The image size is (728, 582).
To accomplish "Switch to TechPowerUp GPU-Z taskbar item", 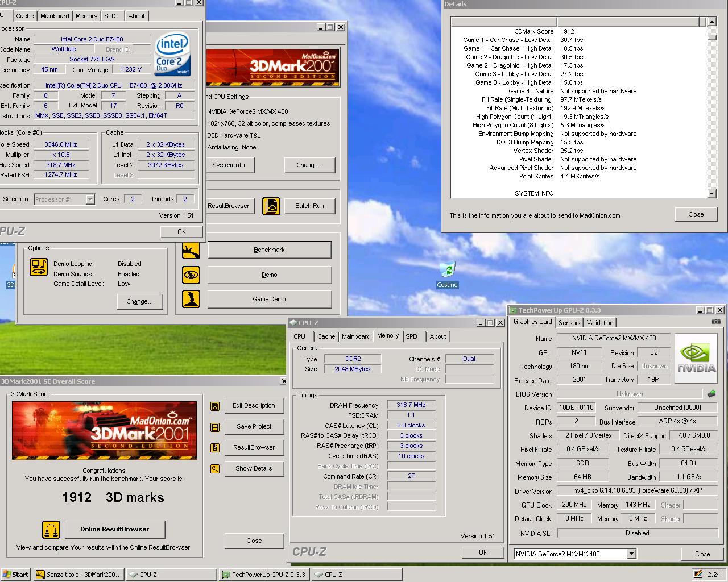I will (264, 575).
